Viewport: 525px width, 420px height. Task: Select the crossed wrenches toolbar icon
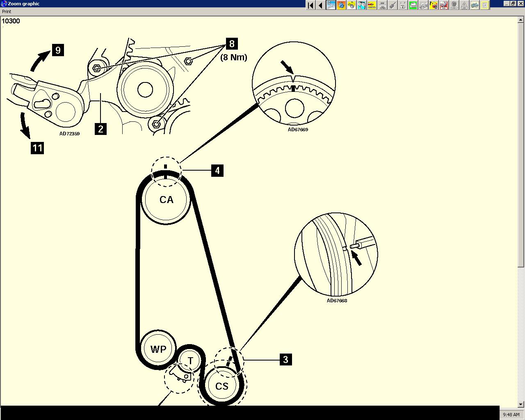click(331, 5)
